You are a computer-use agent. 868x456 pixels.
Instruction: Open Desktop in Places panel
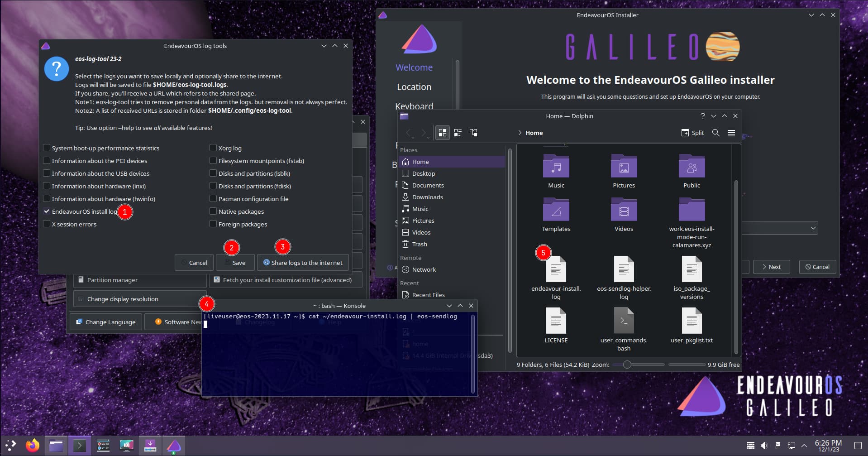point(452,173)
